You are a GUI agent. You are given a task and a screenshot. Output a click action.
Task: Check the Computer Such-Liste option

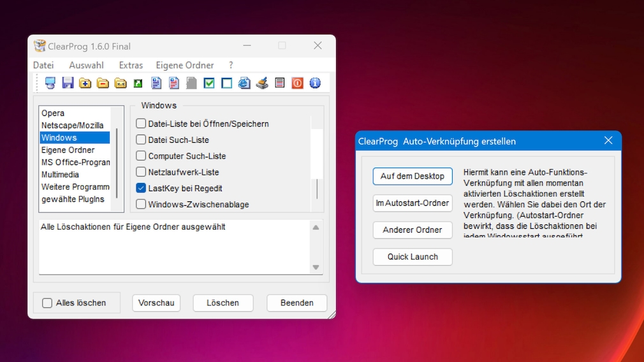141,156
